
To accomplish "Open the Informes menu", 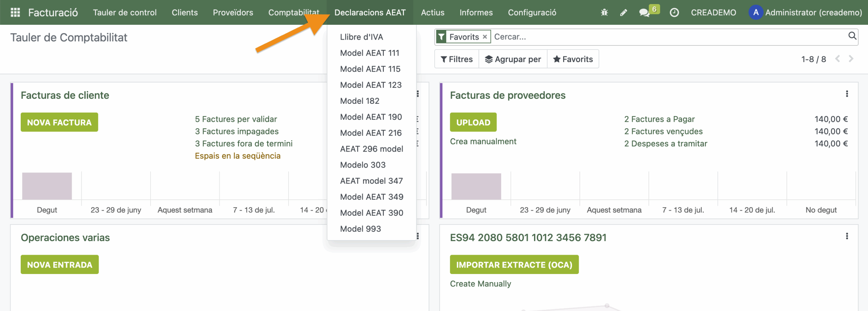I will tap(476, 13).
